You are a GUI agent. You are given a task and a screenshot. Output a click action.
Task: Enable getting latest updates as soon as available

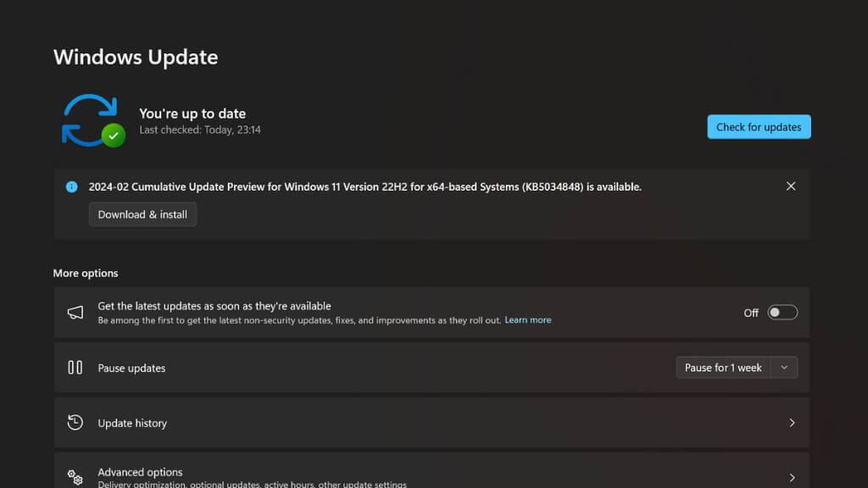782,313
